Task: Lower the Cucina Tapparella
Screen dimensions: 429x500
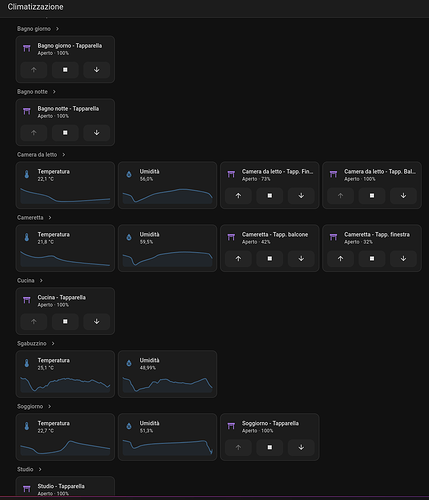Action: pos(97,322)
